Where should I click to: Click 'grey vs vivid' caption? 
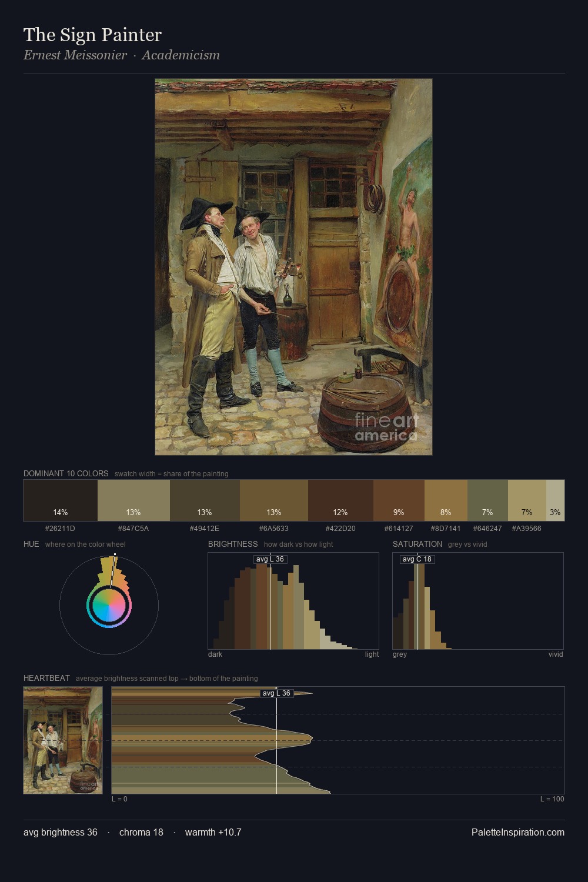(x=467, y=544)
